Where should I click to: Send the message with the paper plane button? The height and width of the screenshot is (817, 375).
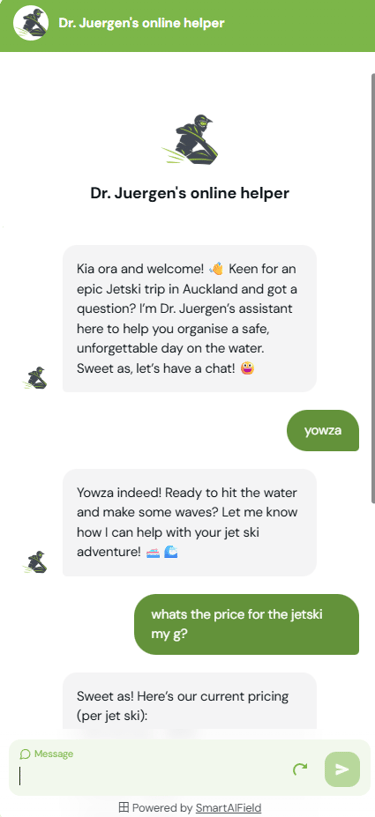342,769
